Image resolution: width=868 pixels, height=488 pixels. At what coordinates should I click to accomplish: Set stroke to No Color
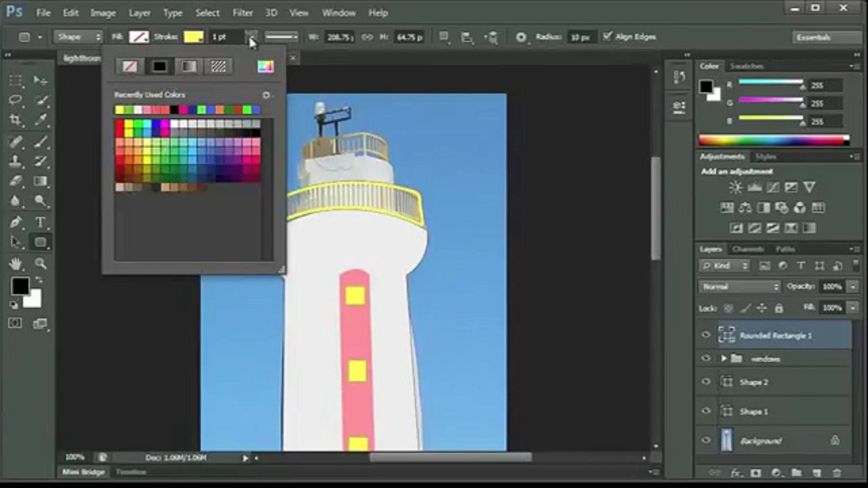130,66
